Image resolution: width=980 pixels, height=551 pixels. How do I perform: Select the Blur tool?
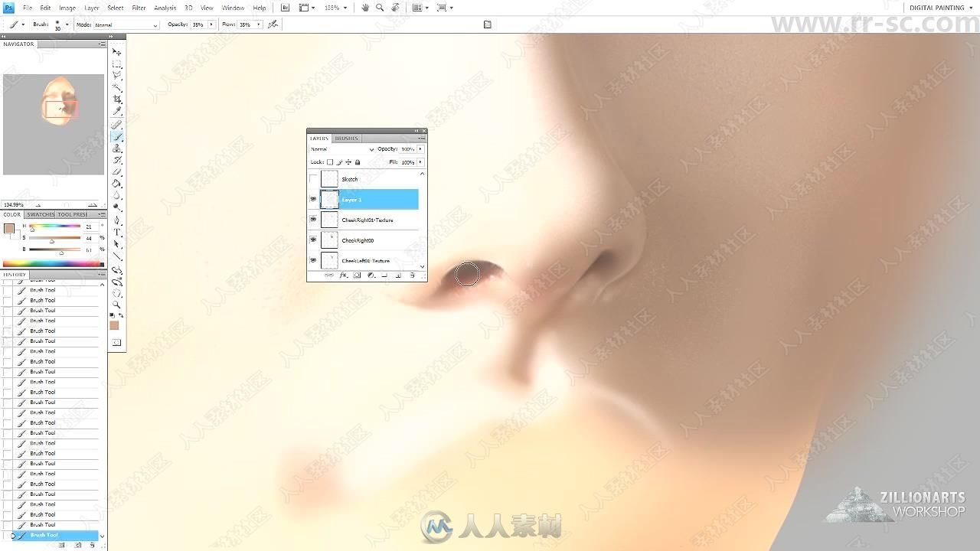tap(117, 196)
